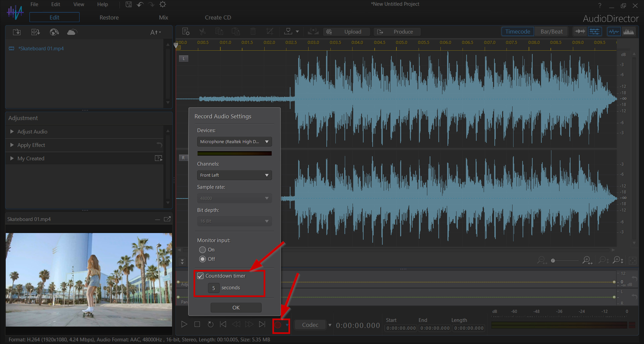Click the Save project icon
The height and width of the screenshot is (344, 644).
click(128, 4)
